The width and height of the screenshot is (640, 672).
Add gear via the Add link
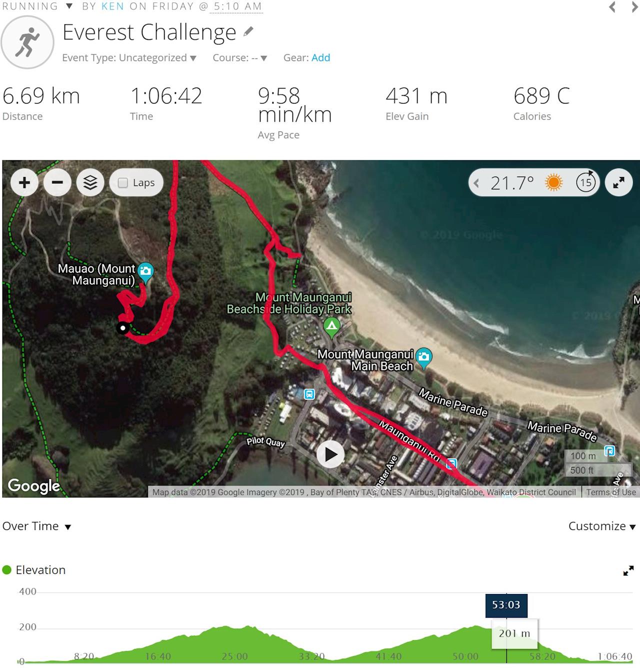pyautogui.click(x=320, y=58)
